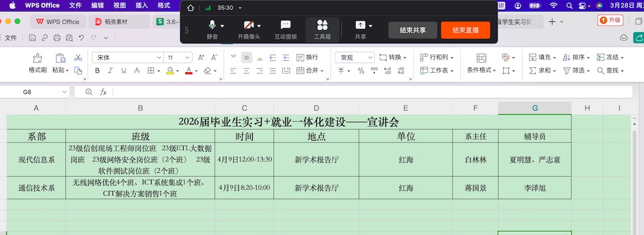The image size is (644, 235).
Task: Click the Upgrade (升级) button
Action: (610, 20)
